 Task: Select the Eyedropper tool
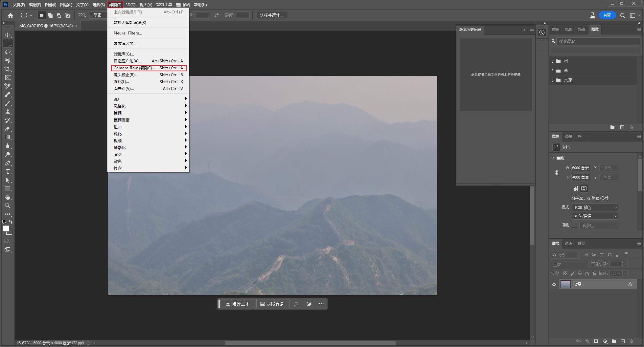8,86
